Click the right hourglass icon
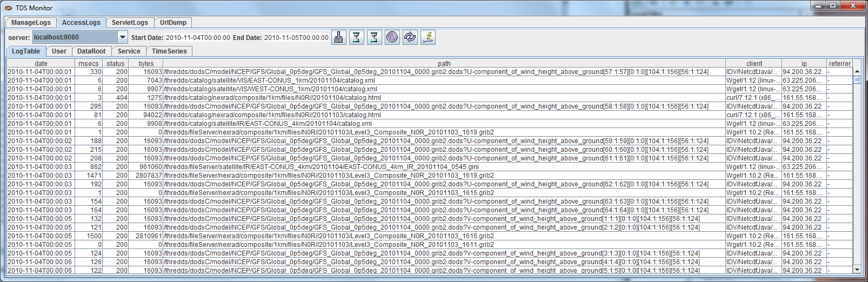Viewport: 868px width, 282px height. click(374, 37)
